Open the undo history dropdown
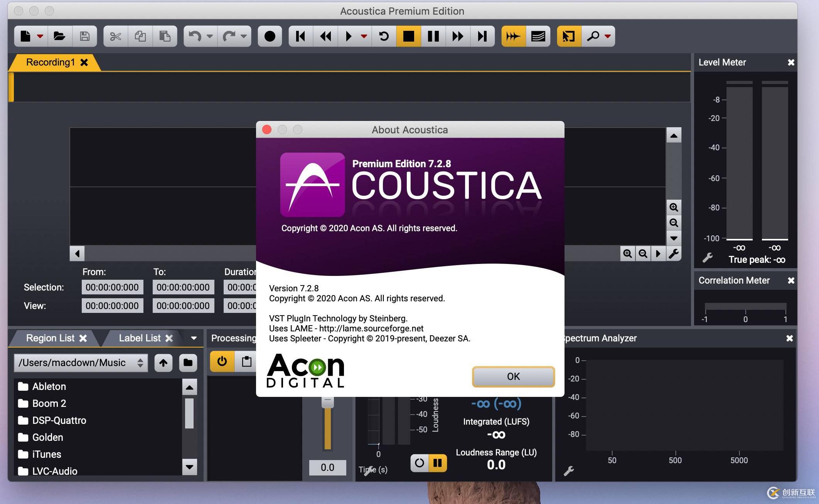Image resolution: width=819 pixels, height=504 pixels. [x=210, y=36]
